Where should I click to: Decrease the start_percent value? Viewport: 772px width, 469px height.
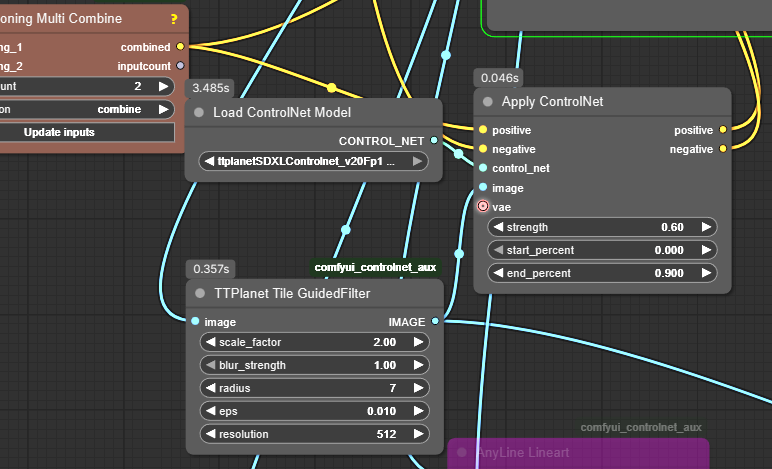click(498, 250)
